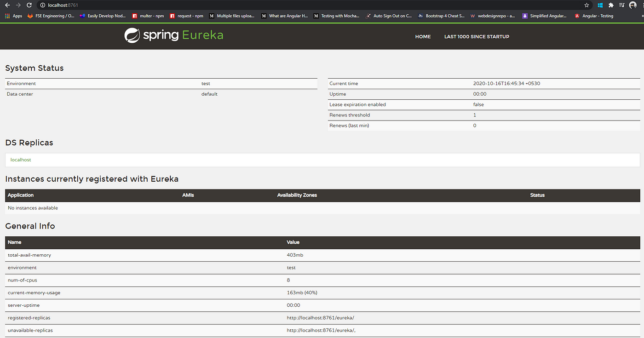Click the 'Instances currently registered with Eureka' heading
The width and height of the screenshot is (644, 338).
(92, 179)
